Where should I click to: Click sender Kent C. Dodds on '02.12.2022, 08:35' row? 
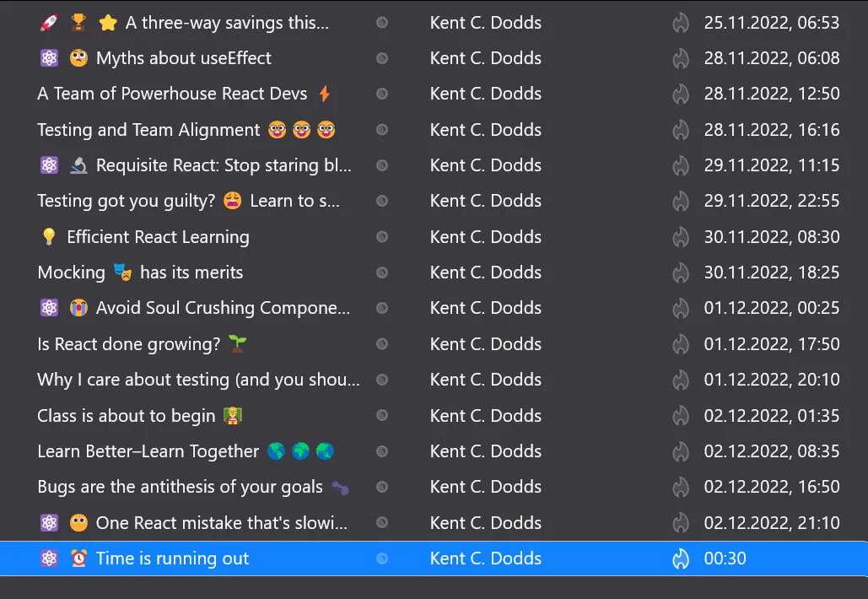click(x=486, y=451)
